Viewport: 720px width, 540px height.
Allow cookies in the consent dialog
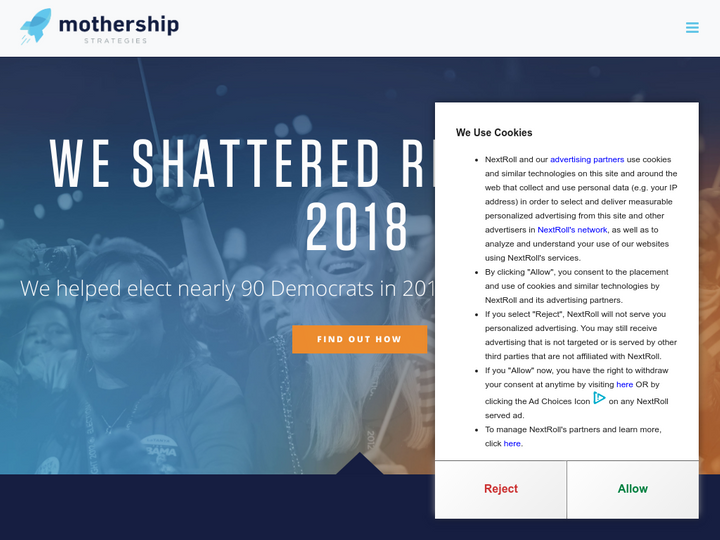pyautogui.click(x=633, y=489)
